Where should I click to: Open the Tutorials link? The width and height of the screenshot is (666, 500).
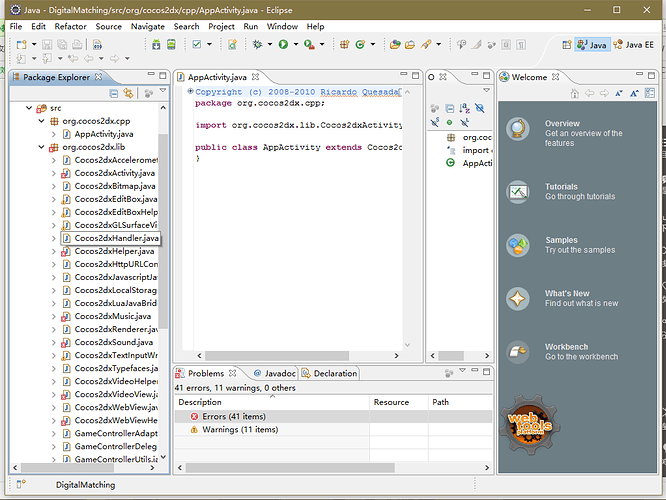[561, 187]
